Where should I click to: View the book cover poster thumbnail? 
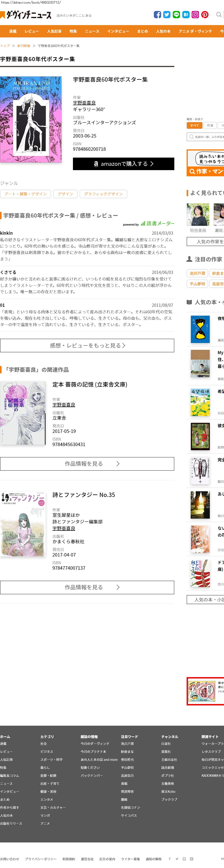pyautogui.click(x=31, y=120)
